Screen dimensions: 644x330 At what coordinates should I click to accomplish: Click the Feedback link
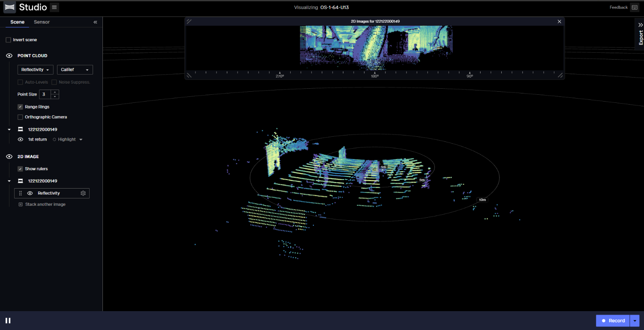[x=618, y=7]
